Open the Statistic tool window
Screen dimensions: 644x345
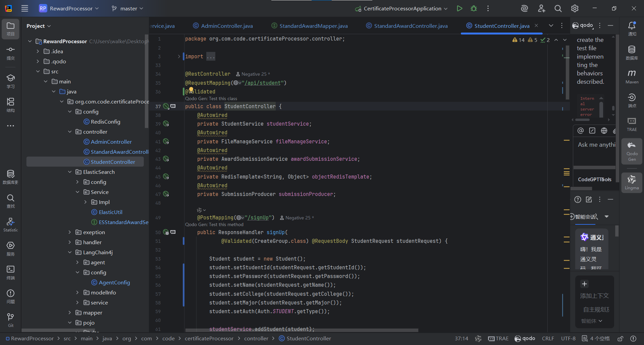10,225
